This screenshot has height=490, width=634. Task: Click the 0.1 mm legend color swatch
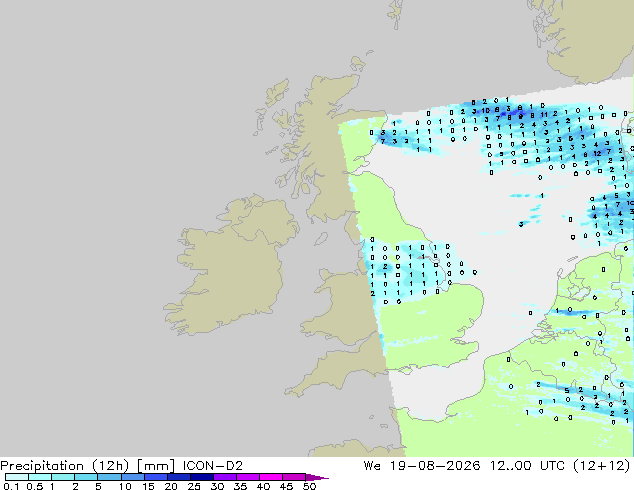click(17, 477)
